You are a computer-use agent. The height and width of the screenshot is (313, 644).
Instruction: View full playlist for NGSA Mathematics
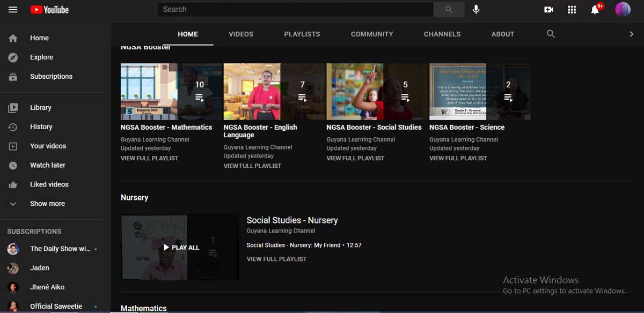[150, 158]
